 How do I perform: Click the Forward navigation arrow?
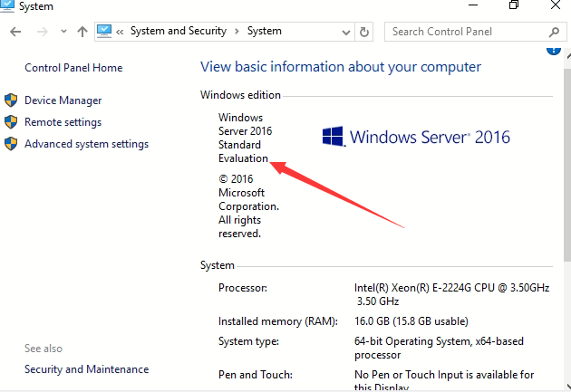[43, 32]
